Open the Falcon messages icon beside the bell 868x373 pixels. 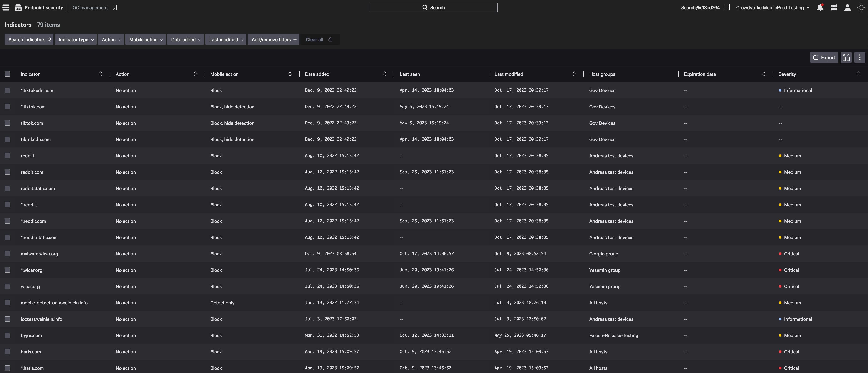click(x=834, y=7)
